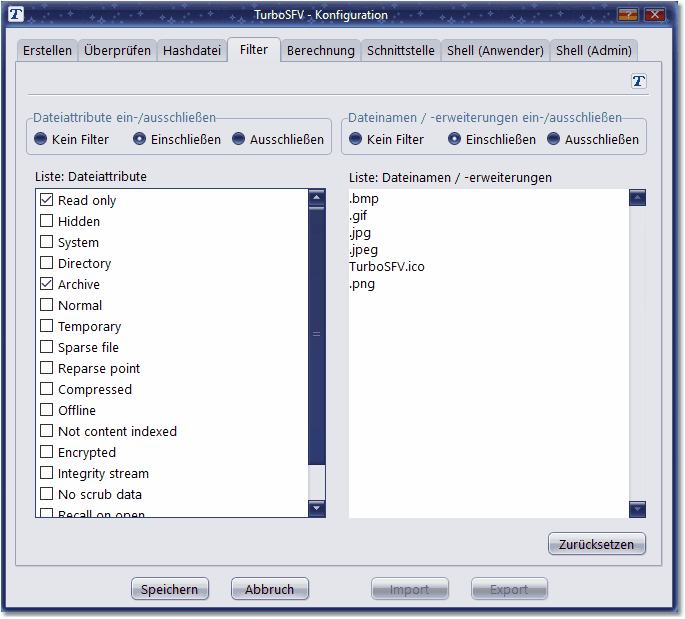Screen dimensions: 685x619
Task: Select the .png entry in list
Action: click(362, 284)
